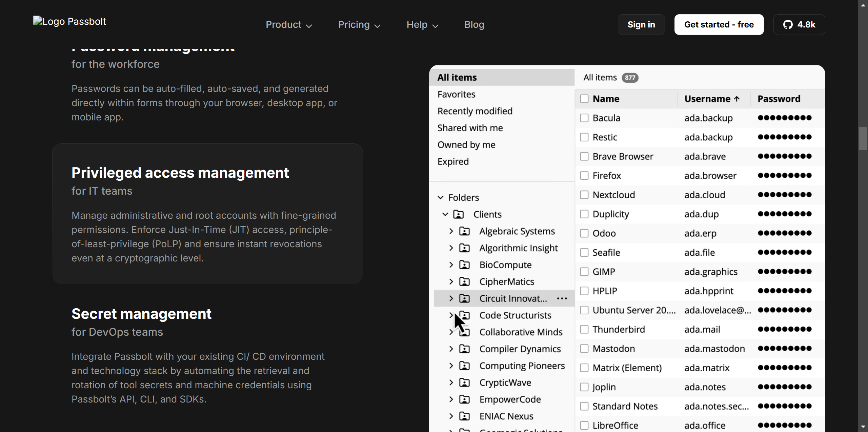The image size is (868, 432).
Task: Click the BioCompute folder icon
Action: [x=464, y=265]
